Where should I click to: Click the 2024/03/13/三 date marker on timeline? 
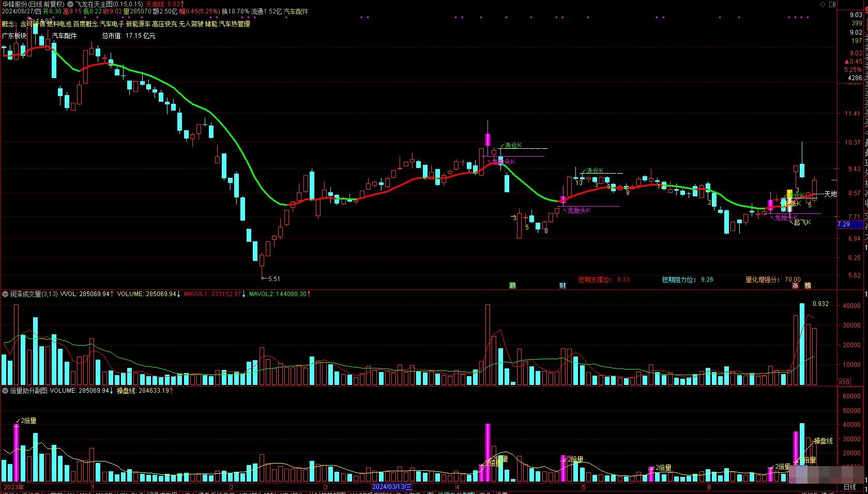(x=392, y=487)
